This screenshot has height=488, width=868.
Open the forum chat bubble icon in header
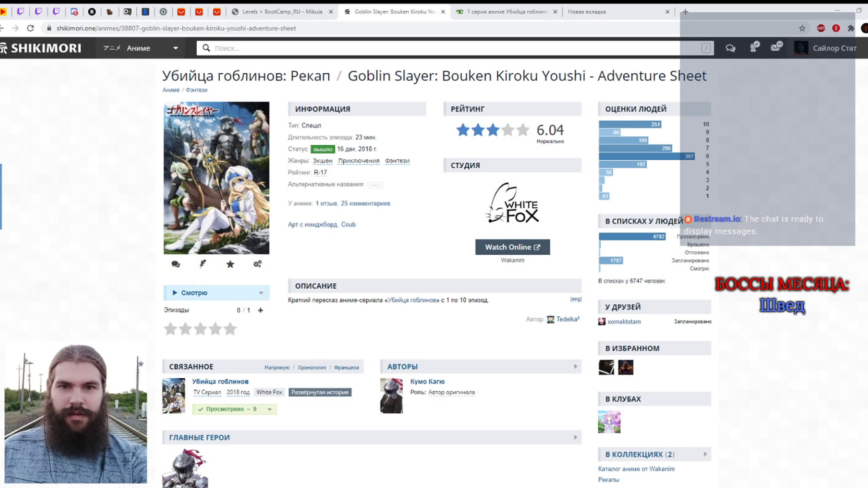[x=730, y=48]
